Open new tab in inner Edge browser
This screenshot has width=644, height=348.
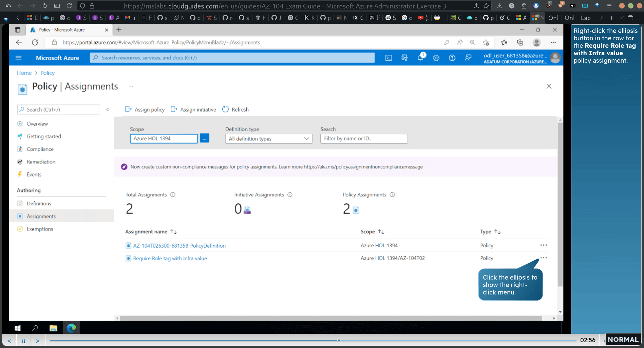[119, 30]
